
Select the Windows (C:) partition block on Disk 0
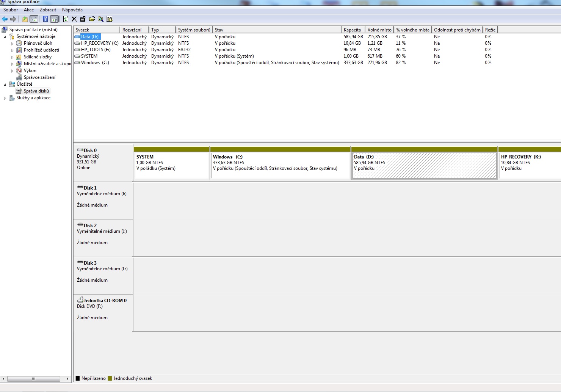click(x=280, y=166)
